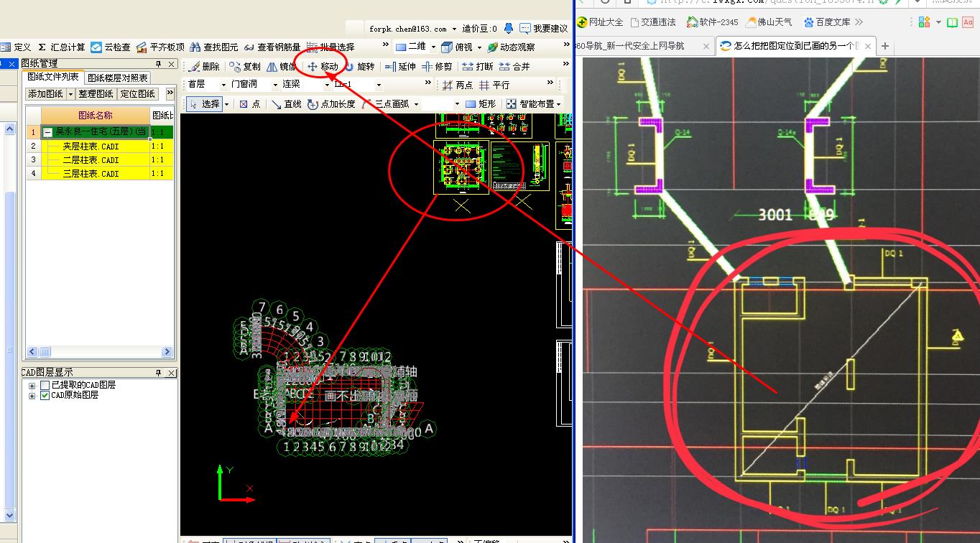Select the 修剪 trim tool
This screenshot has height=543, width=980.
[437, 66]
